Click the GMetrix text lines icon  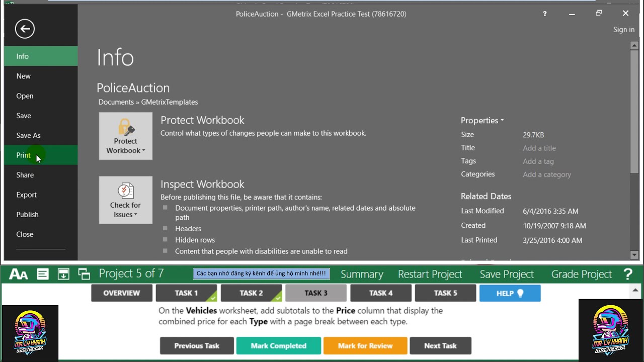pyautogui.click(x=43, y=274)
